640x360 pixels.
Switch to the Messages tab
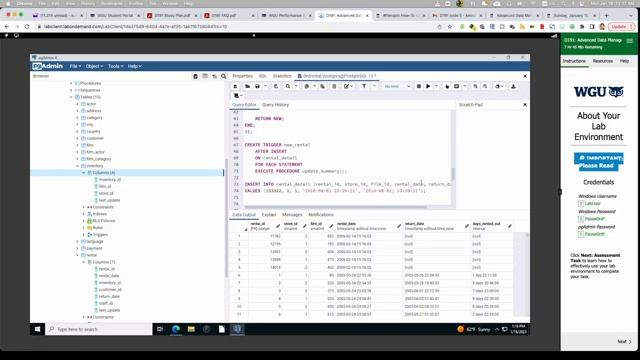292,215
